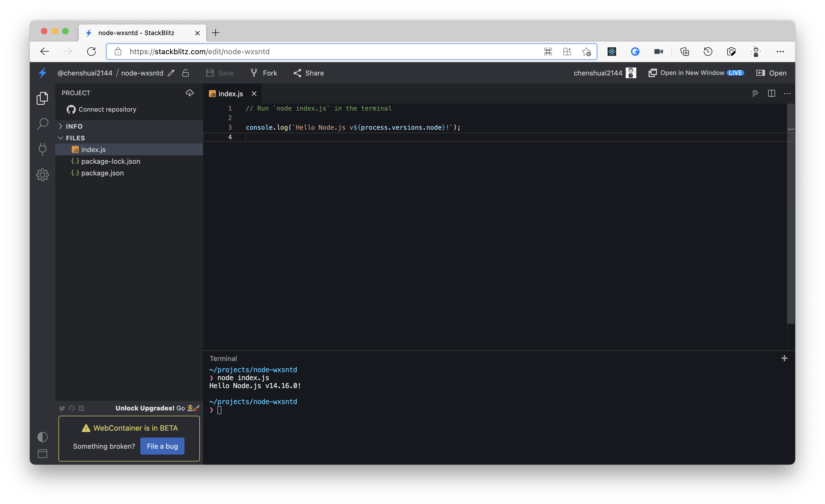Click the lock visibility icon
The width and height of the screenshot is (825, 504).
point(186,73)
